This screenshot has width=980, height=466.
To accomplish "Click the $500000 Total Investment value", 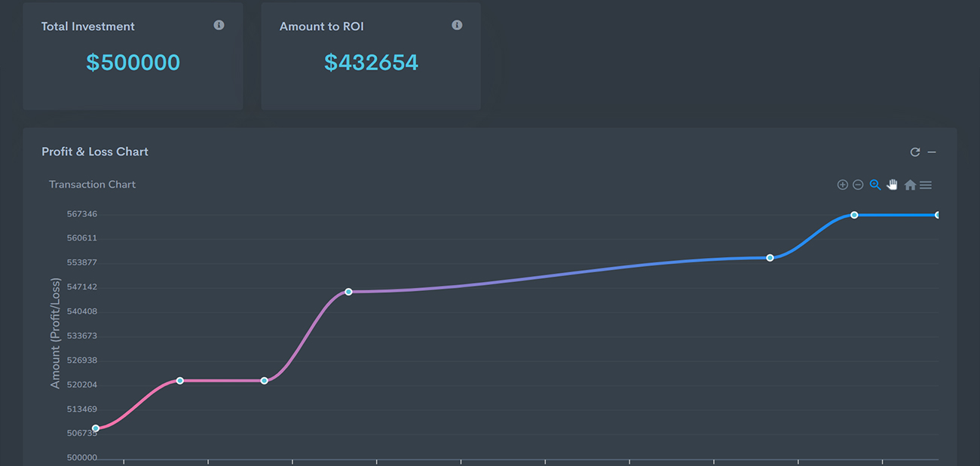I will 133,62.
